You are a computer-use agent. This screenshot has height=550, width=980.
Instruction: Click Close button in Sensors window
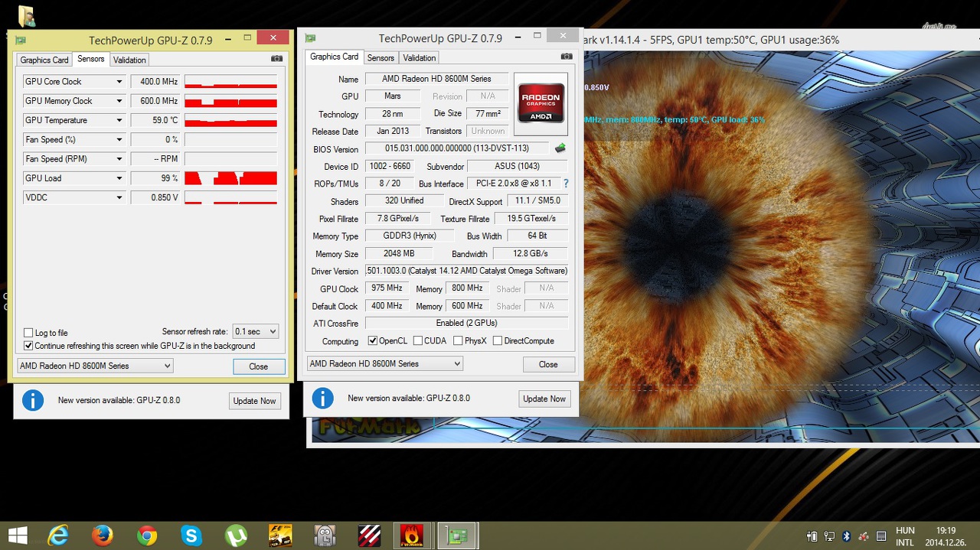click(x=259, y=366)
